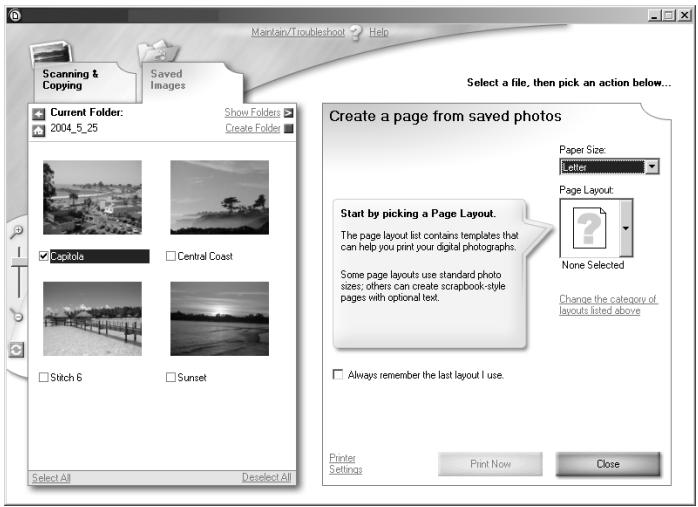Click the scanner icon above Scanning & Copying
698x507 pixels.
point(52,54)
